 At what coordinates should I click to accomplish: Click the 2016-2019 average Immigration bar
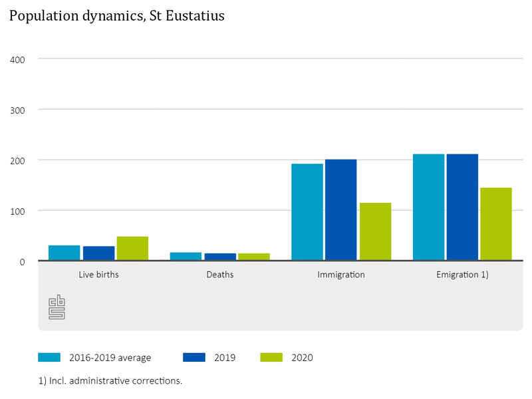point(307,212)
